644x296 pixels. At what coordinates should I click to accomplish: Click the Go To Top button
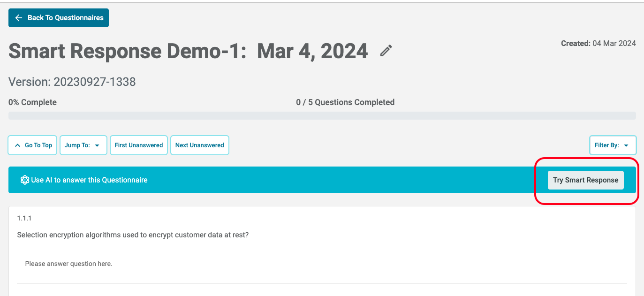33,145
